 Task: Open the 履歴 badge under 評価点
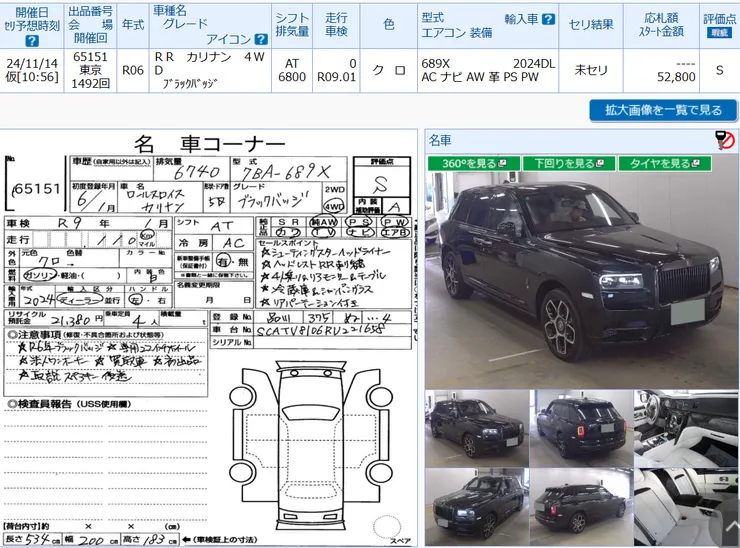tap(720, 32)
